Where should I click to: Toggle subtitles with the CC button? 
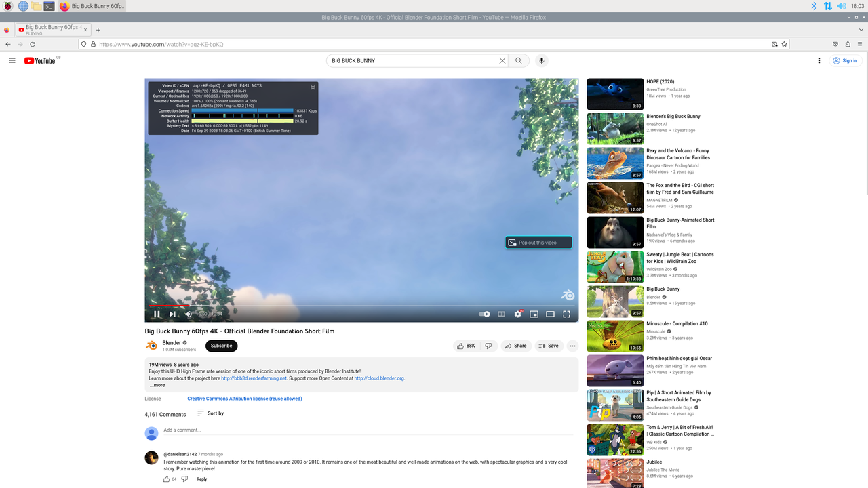[x=502, y=314]
